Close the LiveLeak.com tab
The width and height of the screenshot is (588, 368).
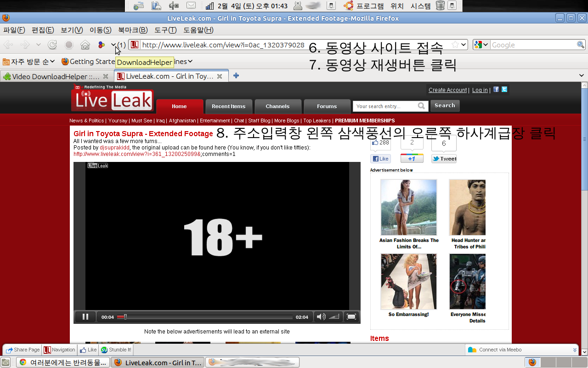(220, 76)
